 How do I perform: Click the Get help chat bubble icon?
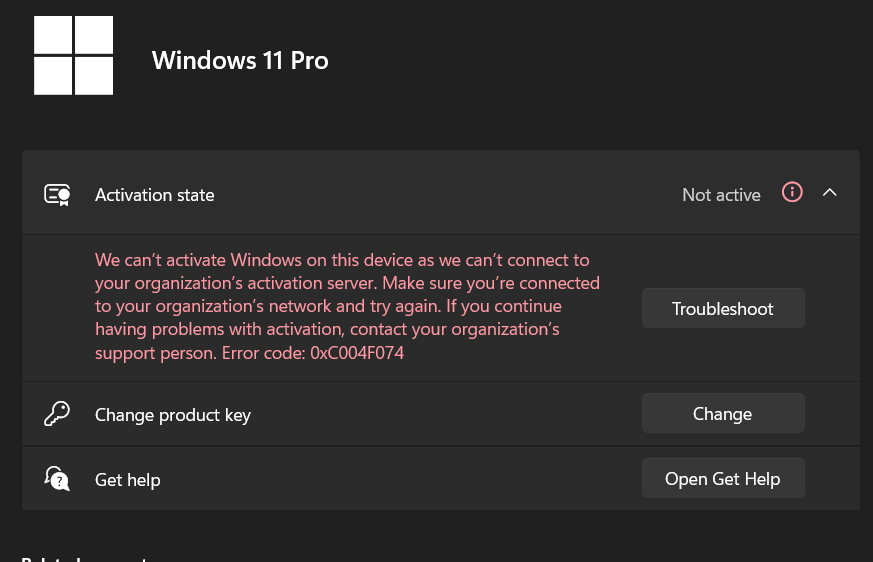click(x=57, y=479)
